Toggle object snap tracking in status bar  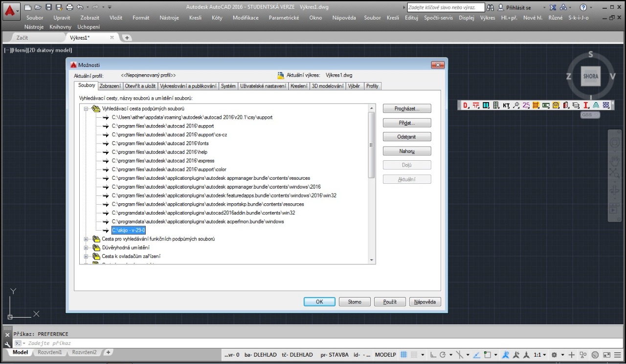point(476,355)
